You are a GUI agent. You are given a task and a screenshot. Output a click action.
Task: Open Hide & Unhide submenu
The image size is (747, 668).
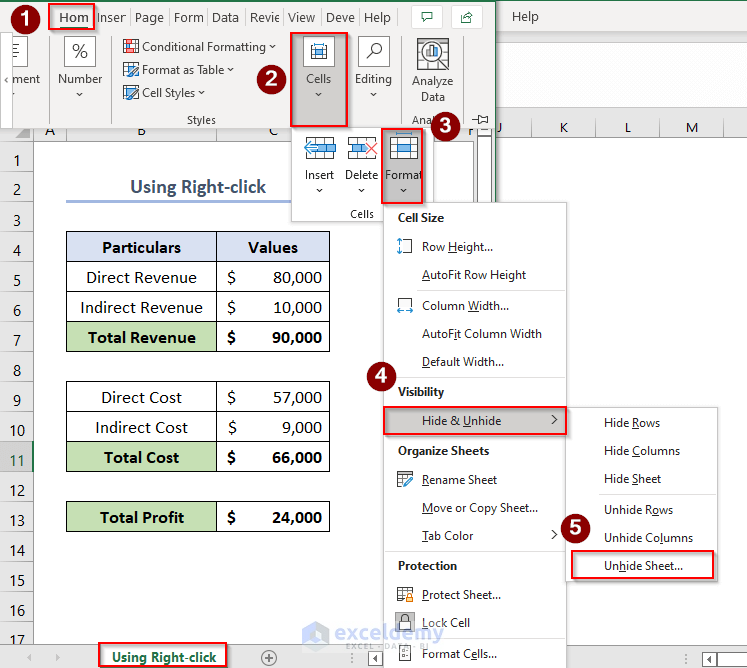coord(475,421)
